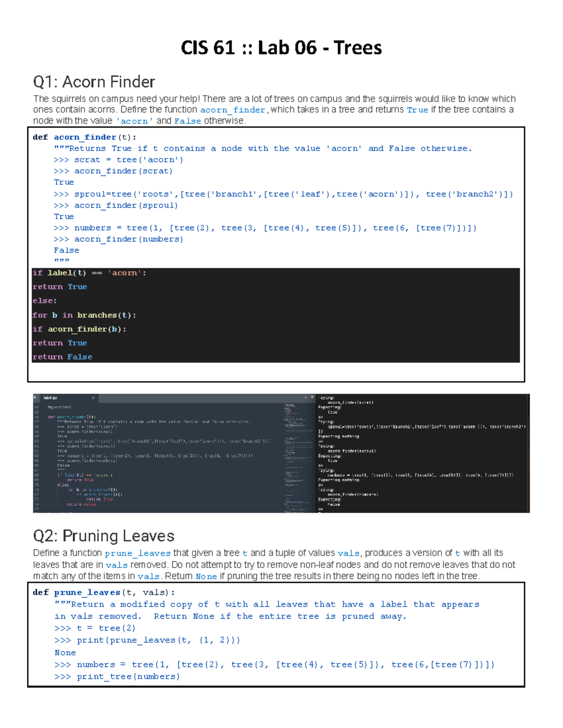The width and height of the screenshot is (563, 728).
Task: Click the 'Q2: Pruning Leaves' heading
Action: 104,536
